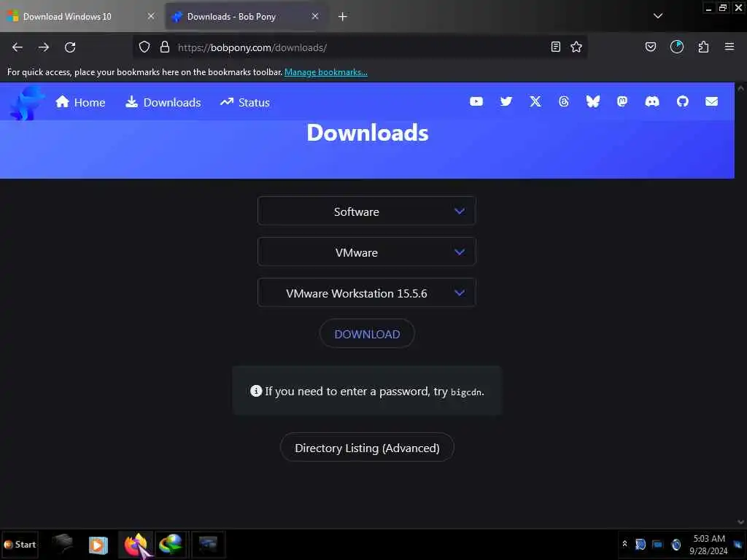
Task: Show hidden system tray icons
Action: click(624, 544)
